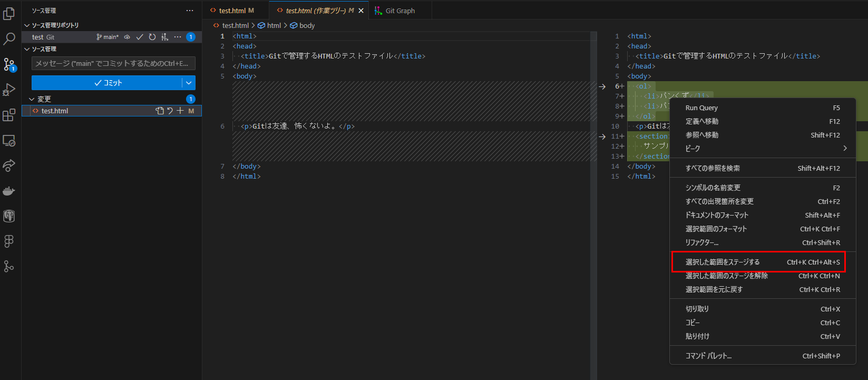The image size is (868, 380).
Task: Click the revert arrow beside line 11 in the diff
Action: [x=602, y=137]
